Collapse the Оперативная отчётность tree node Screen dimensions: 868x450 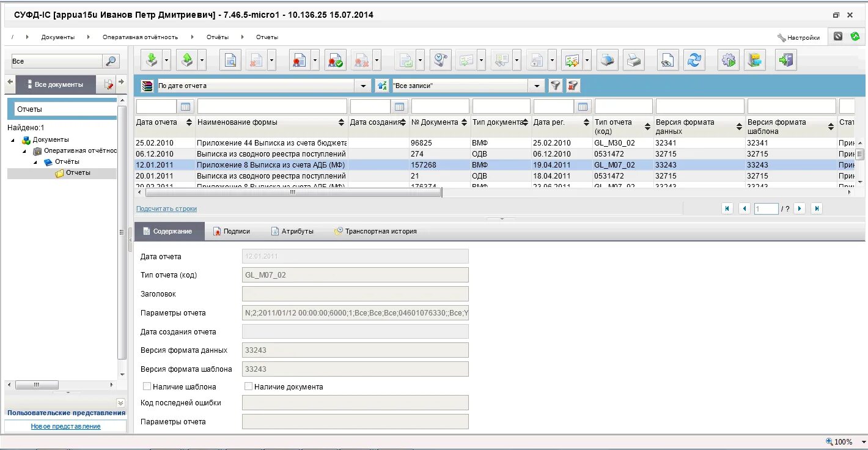[24, 151]
